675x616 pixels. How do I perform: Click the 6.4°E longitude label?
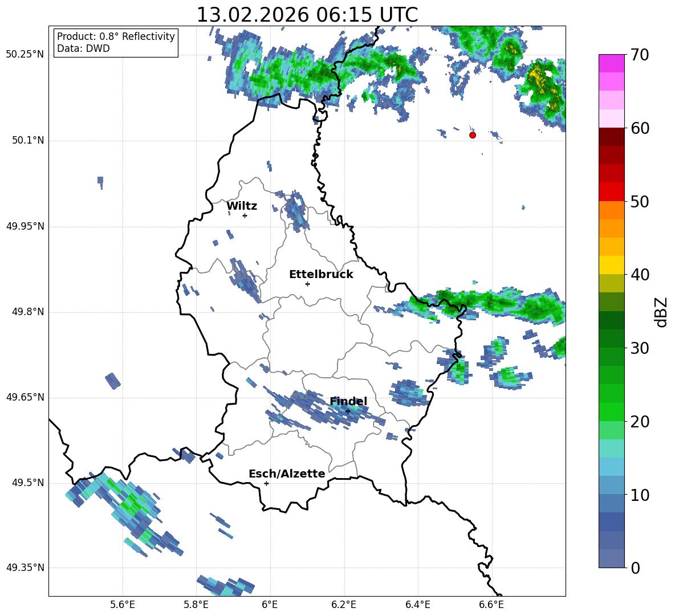pos(417,605)
